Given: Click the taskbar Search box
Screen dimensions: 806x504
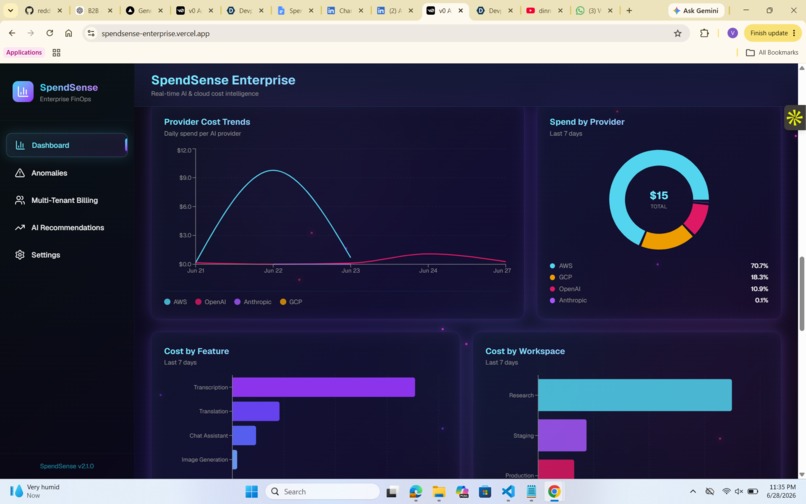Looking at the screenshot, I should pyautogui.click(x=323, y=492).
